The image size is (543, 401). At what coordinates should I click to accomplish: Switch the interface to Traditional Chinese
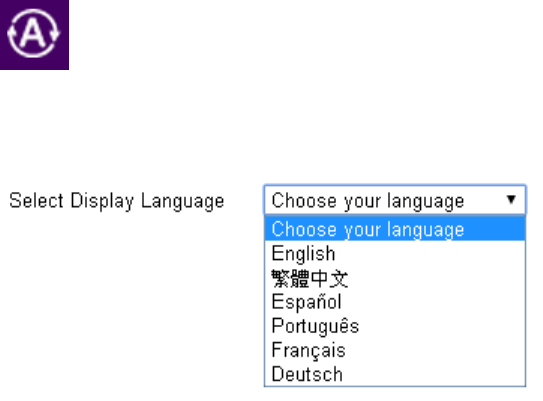click(x=395, y=278)
